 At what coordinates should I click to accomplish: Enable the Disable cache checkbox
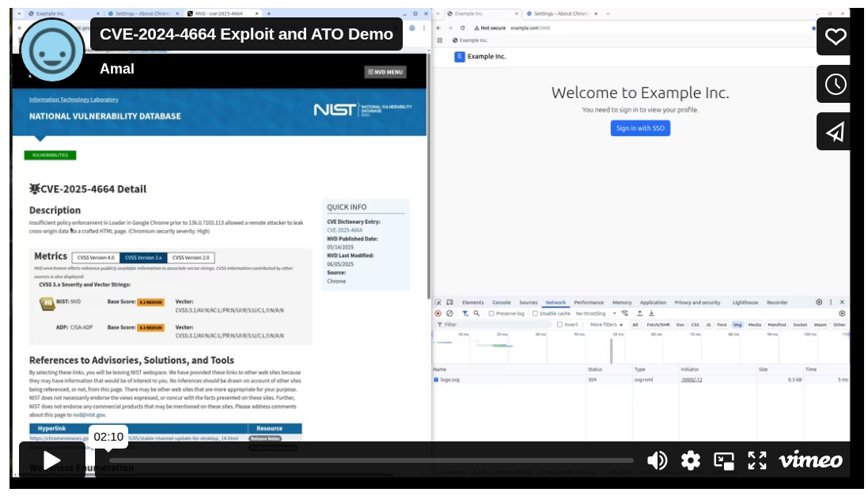click(x=536, y=313)
